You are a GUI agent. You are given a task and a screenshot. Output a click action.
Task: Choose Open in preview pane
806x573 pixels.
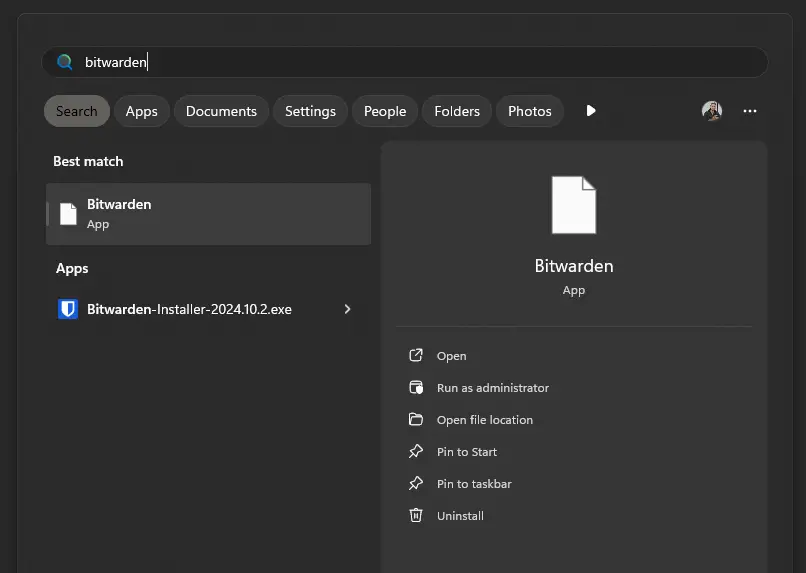451,356
